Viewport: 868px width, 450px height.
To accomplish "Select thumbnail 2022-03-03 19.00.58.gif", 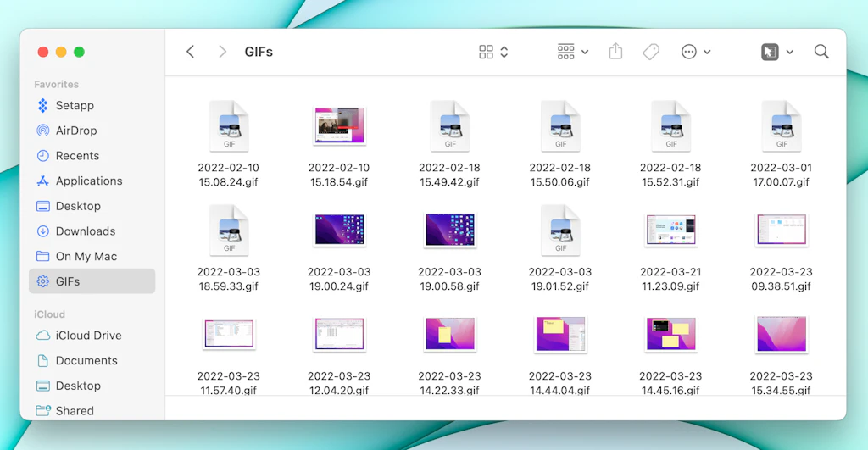I will coord(449,230).
